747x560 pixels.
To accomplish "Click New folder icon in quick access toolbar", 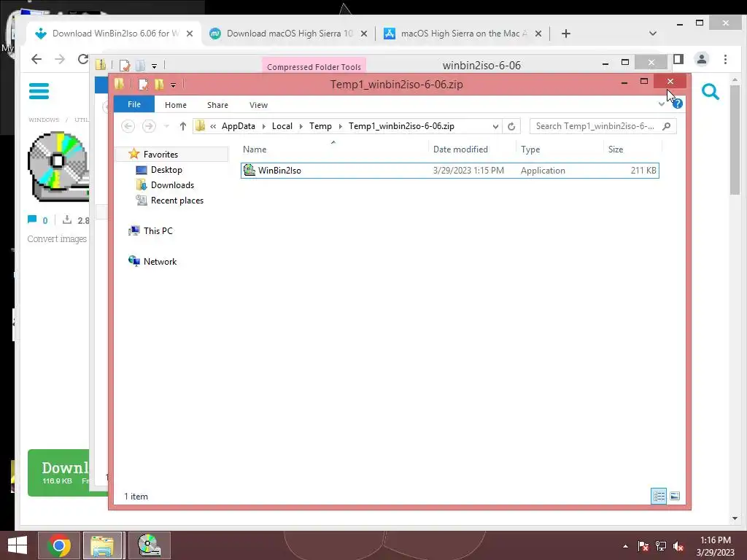I will point(159,85).
